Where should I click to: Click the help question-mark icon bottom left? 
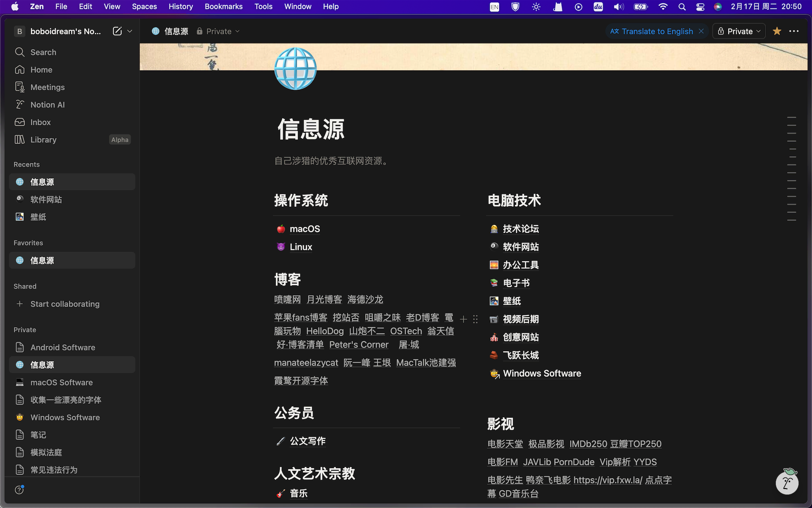tap(19, 490)
